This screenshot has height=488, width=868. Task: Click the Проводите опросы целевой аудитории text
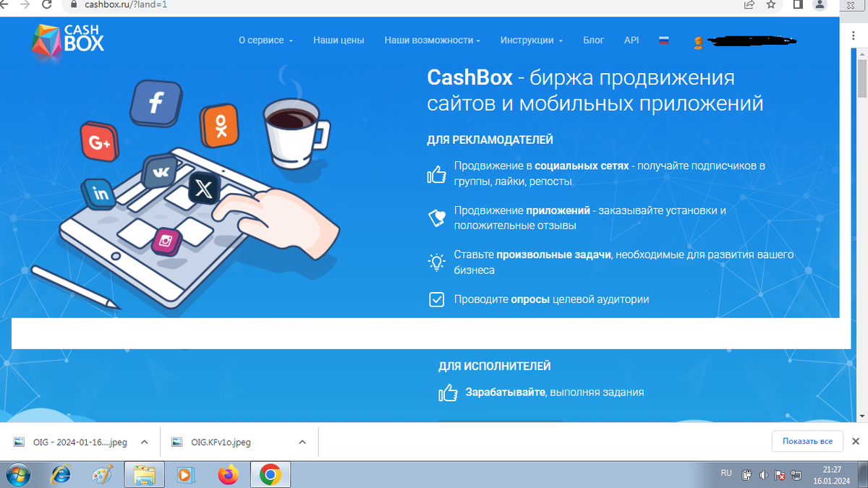click(x=551, y=299)
